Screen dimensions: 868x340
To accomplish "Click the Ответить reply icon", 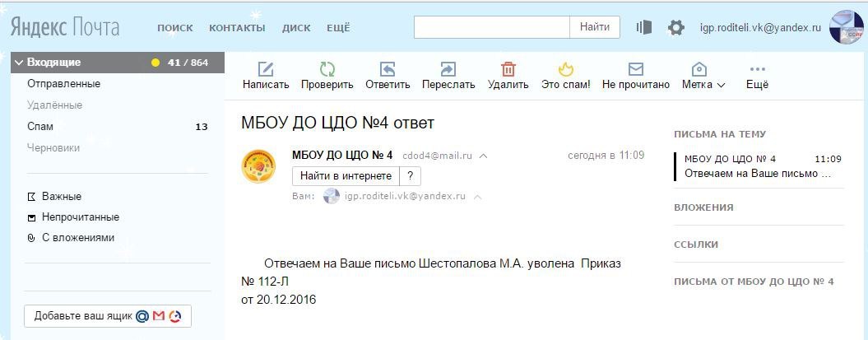I will (x=388, y=70).
